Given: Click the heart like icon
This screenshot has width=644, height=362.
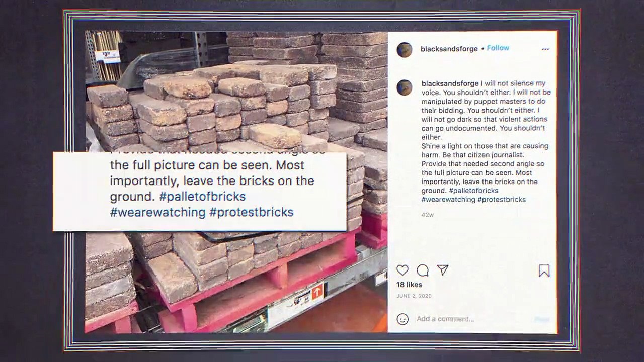Looking at the screenshot, I should 403,270.
